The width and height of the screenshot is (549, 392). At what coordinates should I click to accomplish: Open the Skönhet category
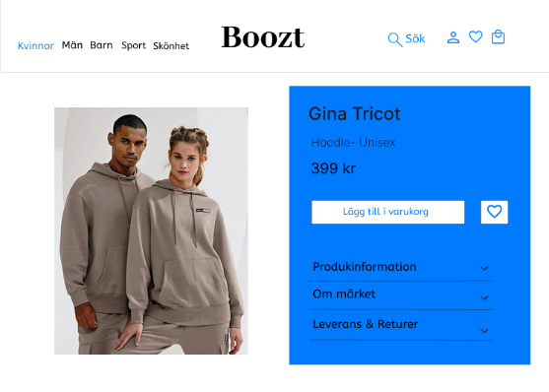coord(171,46)
